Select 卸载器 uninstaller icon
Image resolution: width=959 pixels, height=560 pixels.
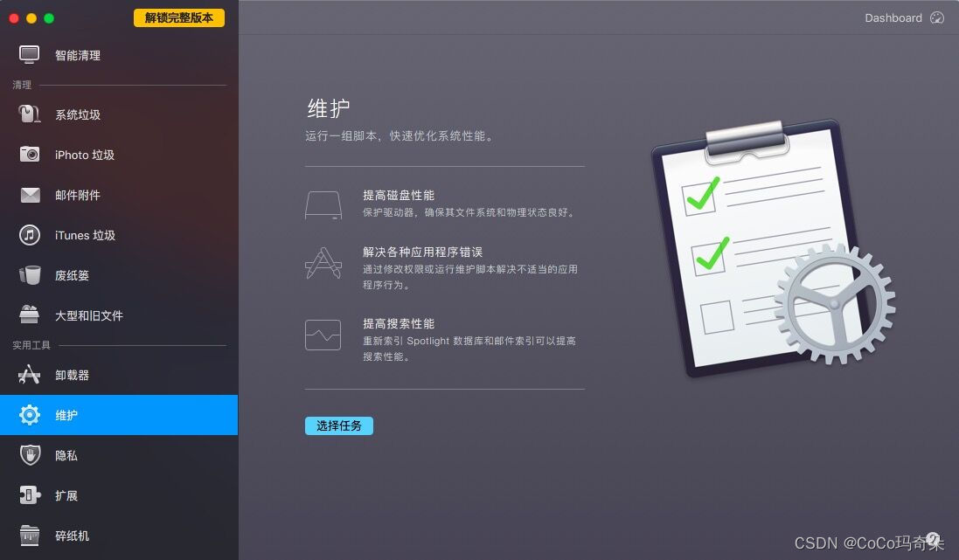point(30,375)
